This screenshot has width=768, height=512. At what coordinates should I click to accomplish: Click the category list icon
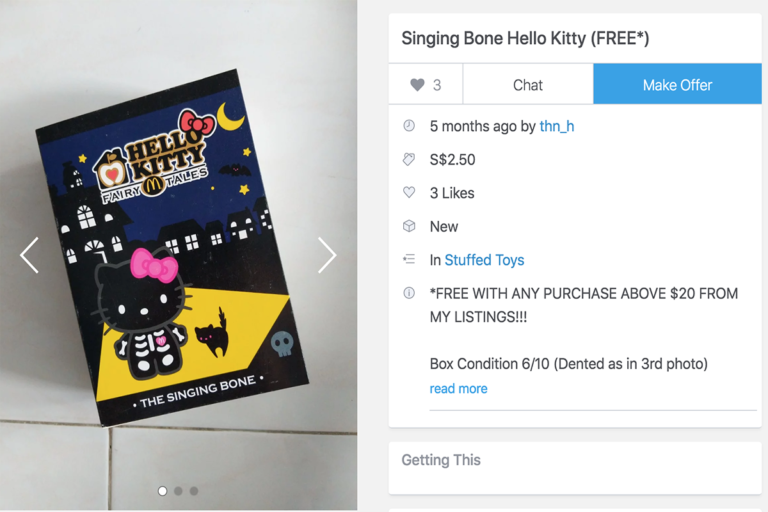[x=408, y=259]
